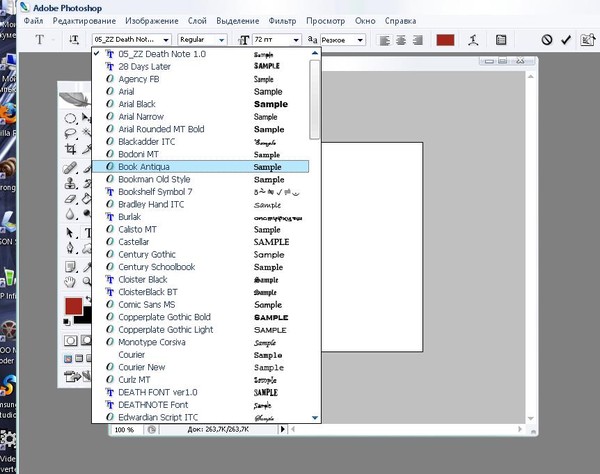Image resolution: width=600 pixels, height=474 pixels.
Task: Click the default colors mini icon
Action: [67, 322]
